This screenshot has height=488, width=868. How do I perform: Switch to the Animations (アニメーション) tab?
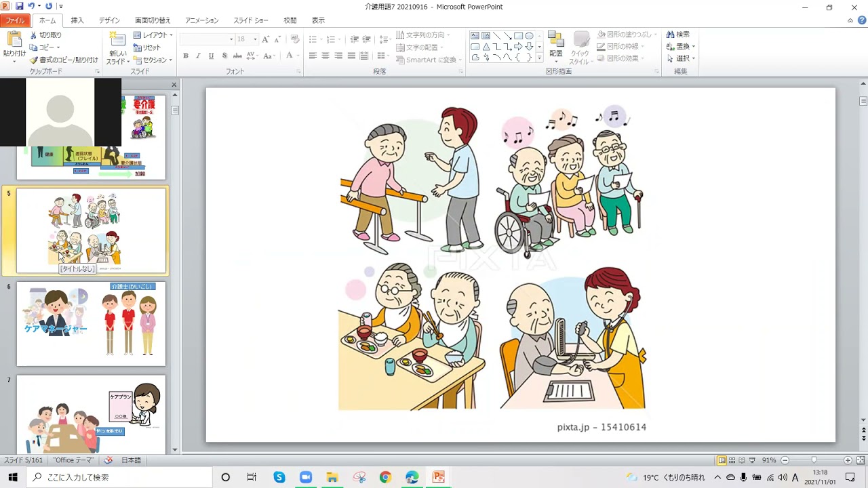202,20
